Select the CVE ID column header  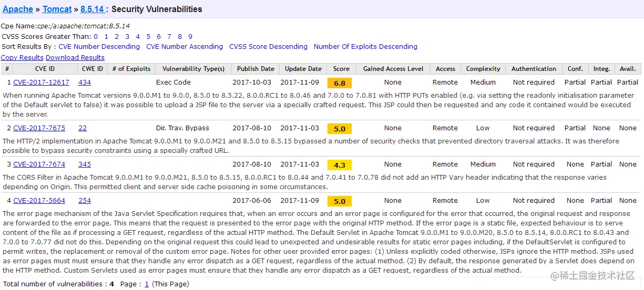coord(45,69)
